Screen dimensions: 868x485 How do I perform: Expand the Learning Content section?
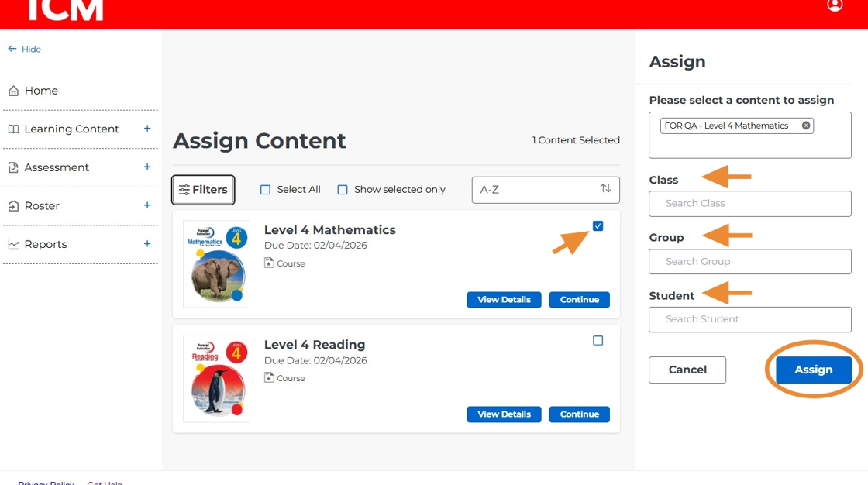click(146, 129)
